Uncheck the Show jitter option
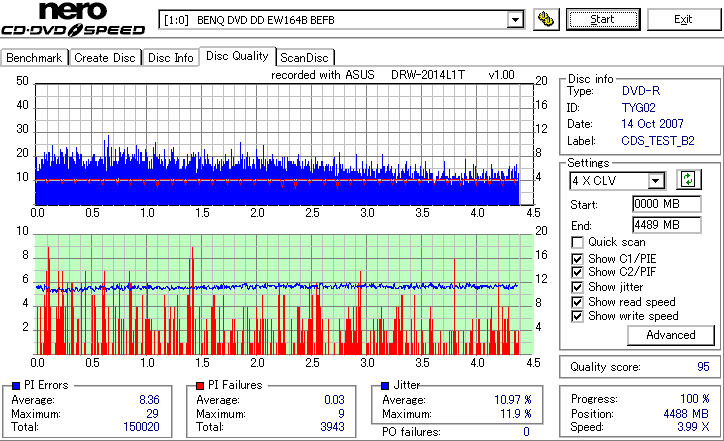The height and width of the screenshot is (441, 724). click(577, 287)
